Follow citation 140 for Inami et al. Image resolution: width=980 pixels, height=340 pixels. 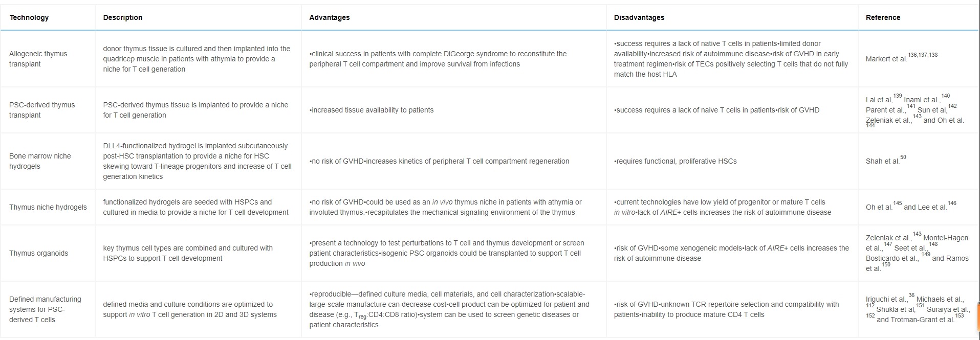pyautogui.click(x=945, y=96)
